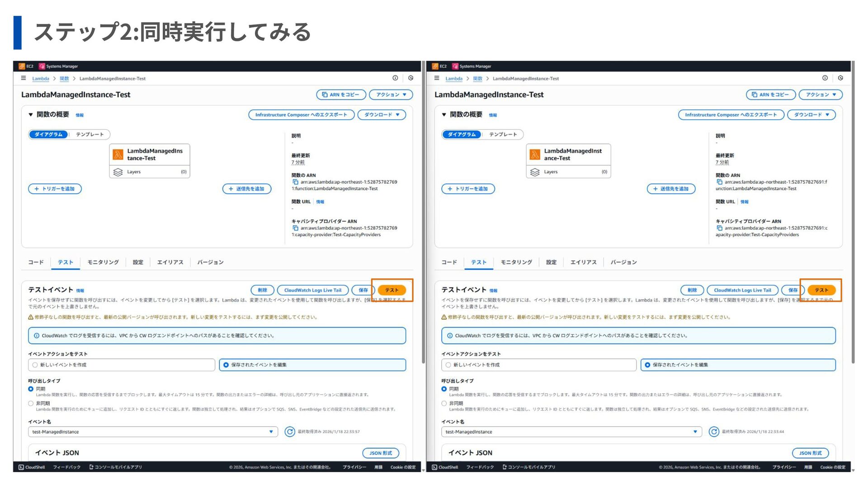This screenshot has width=868, height=488.
Task: Open the left console hamburger menu
Action: pos(24,78)
